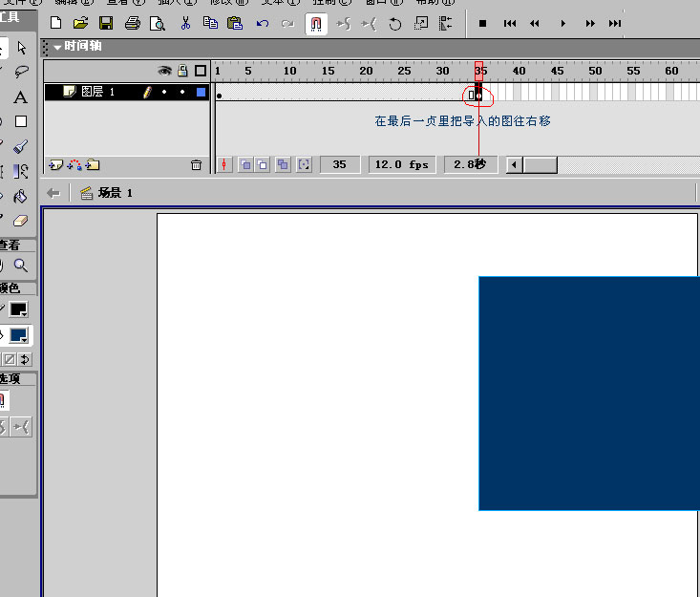Click the 2.8秒 elapsed time display
700x597 pixels.
pyautogui.click(x=470, y=164)
